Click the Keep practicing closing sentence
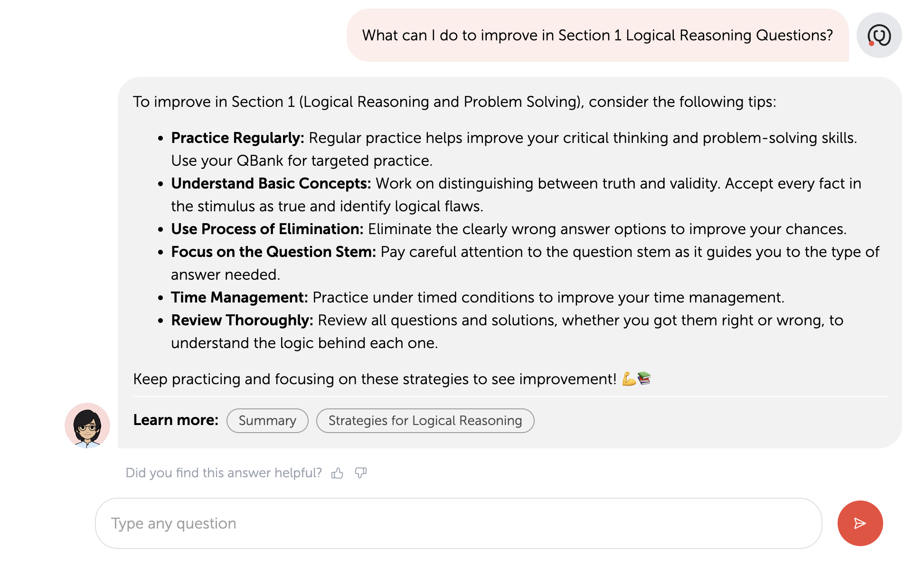The image size is (924, 567). point(375,379)
